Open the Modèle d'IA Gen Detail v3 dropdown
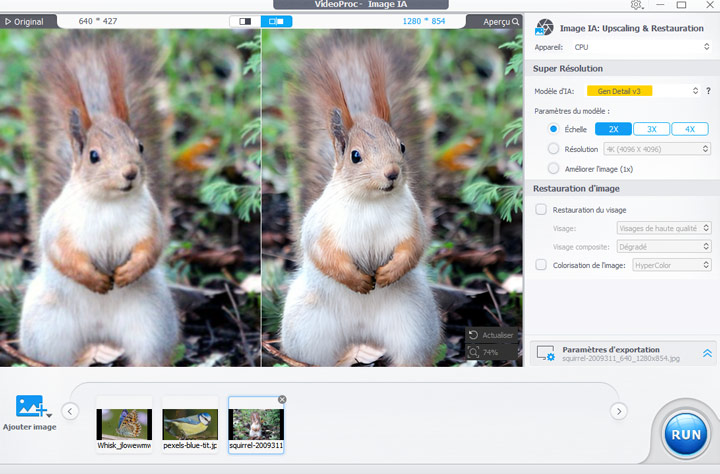 643,91
